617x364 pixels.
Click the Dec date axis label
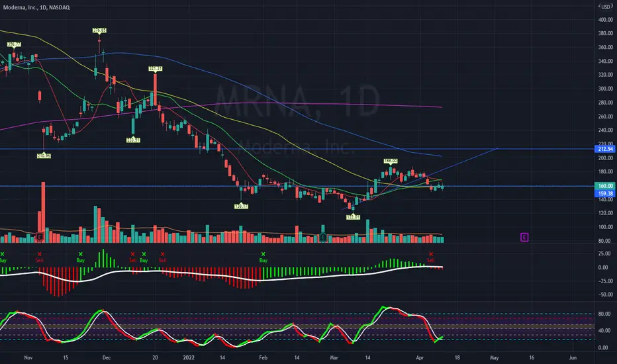click(106, 357)
